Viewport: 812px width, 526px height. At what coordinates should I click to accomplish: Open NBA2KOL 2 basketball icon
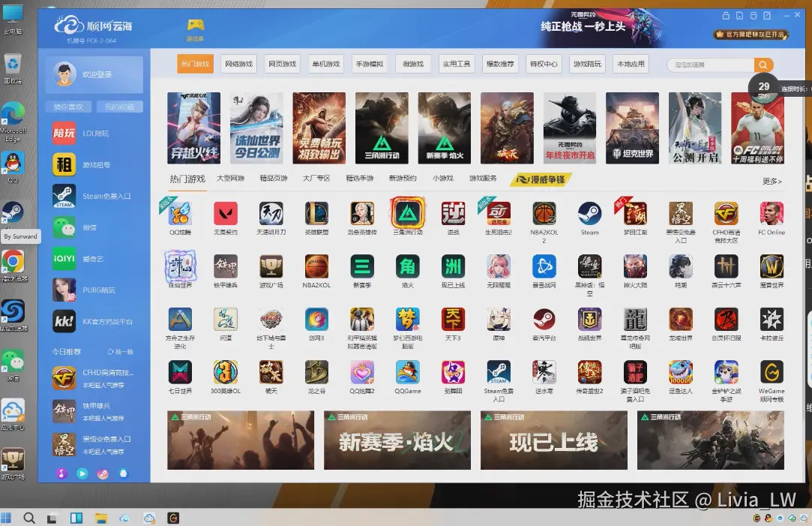click(x=544, y=214)
